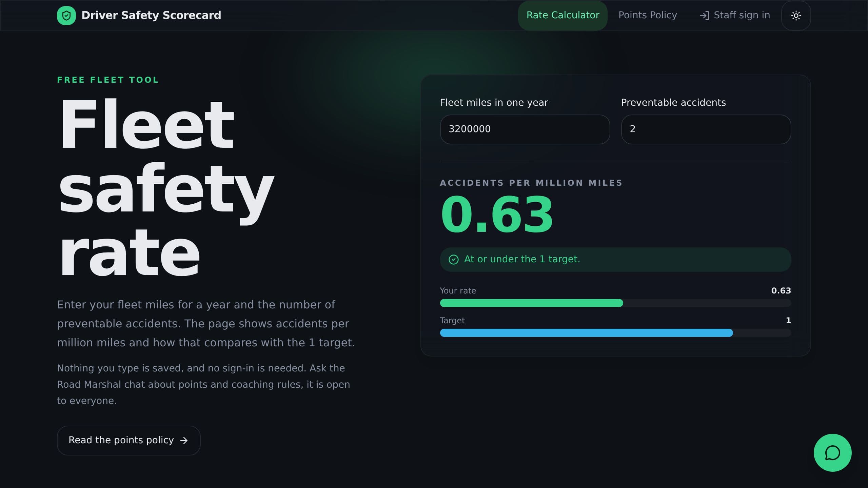Image resolution: width=868 pixels, height=488 pixels.
Task: Click the arrow in Read the points policy
Action: (184, 441)
